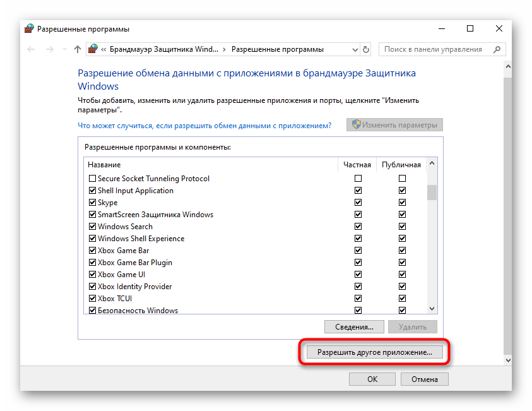Click the Forward navigation arrow
This screenshot has width=532, height=411.
pos(49,49)
